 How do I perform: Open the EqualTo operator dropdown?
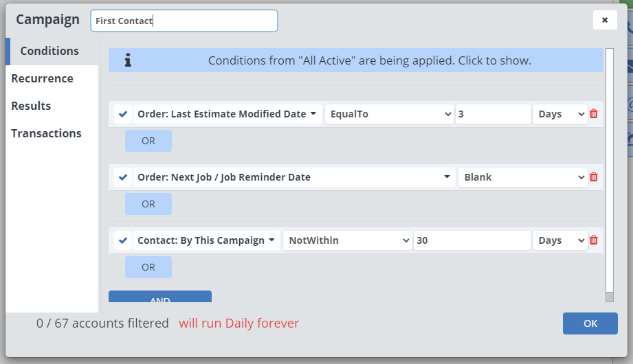pos(389,114)
